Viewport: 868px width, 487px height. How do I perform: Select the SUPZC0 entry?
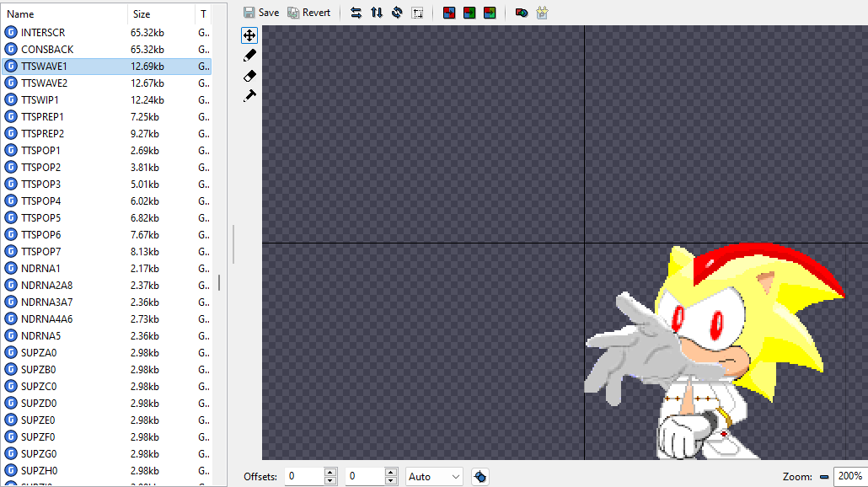(107, 386)
